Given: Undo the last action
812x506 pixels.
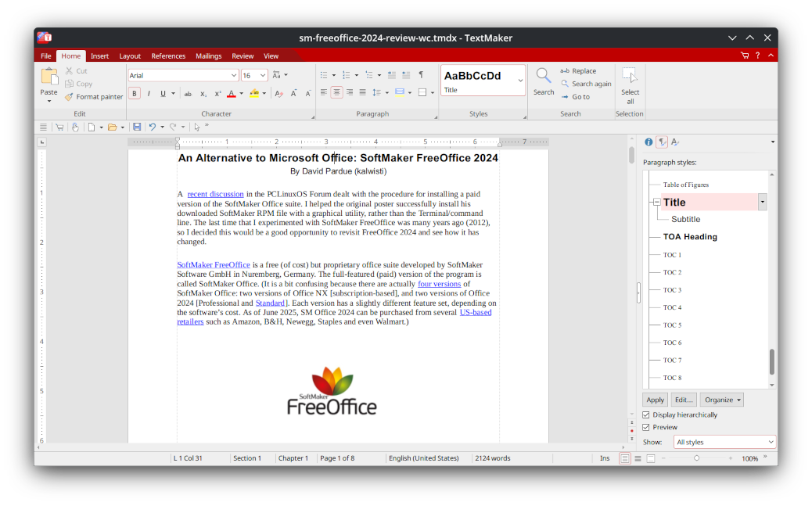Looking at the screenshot, I should pos(153,126).
